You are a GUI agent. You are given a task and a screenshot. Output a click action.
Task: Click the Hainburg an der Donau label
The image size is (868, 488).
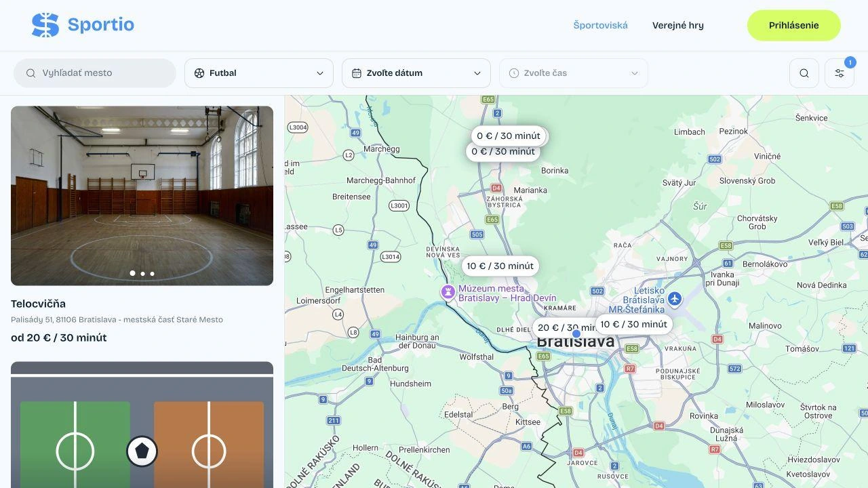pos(417,342)
